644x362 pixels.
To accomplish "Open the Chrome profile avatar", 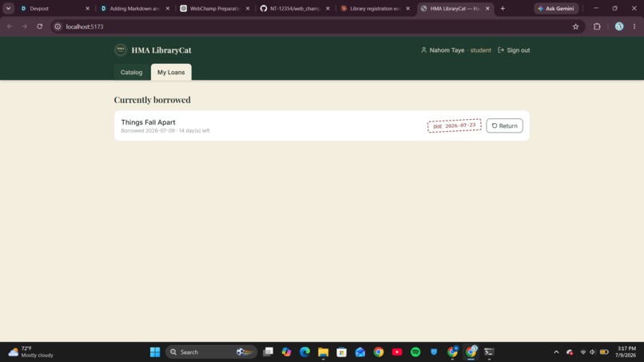I will point(619,26).
